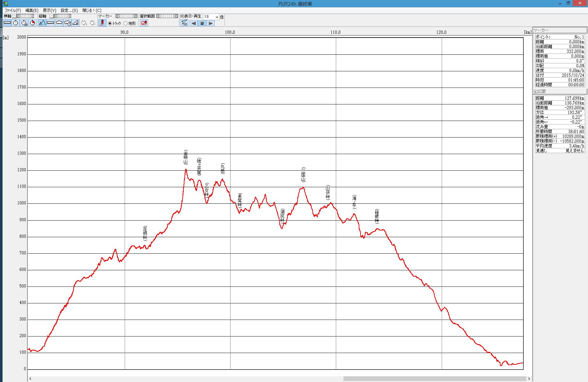Adjust the 選択範囲 slider
Screen dimensions: 588x382
pyautogui.click(x=167, y=16)
